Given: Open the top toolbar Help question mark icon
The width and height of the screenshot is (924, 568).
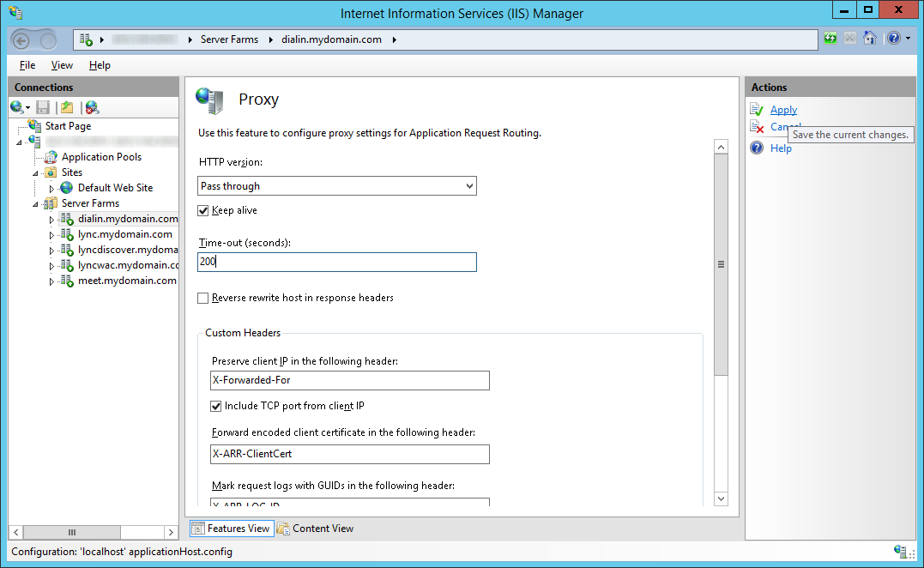Looking at the screenshot, I should coord(894,39).
